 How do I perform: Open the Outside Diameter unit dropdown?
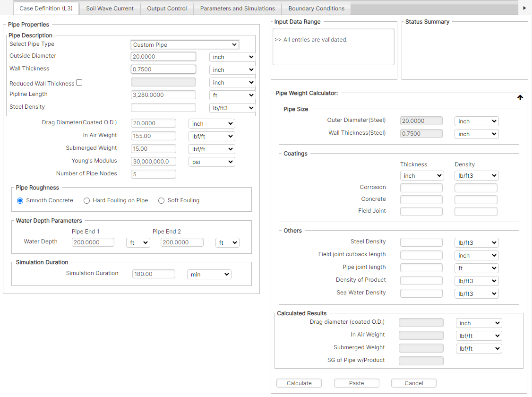232,57
